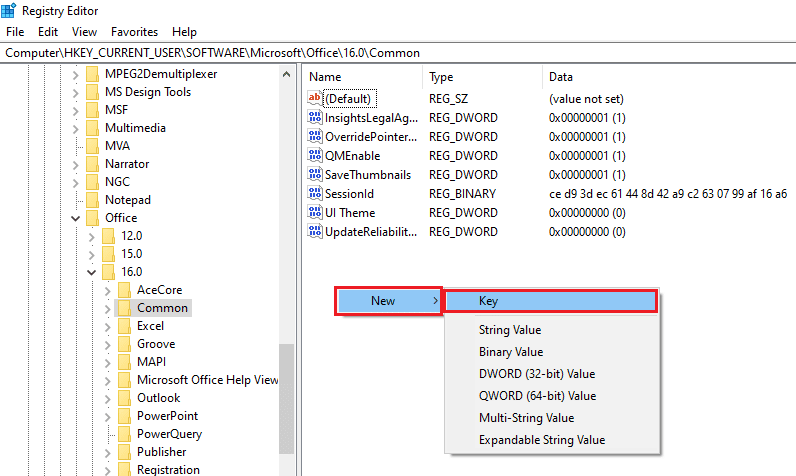This screenshot has height=476, width=796.
Task: Select the Common folder icon in tree
Action: (x=124, y=308)
